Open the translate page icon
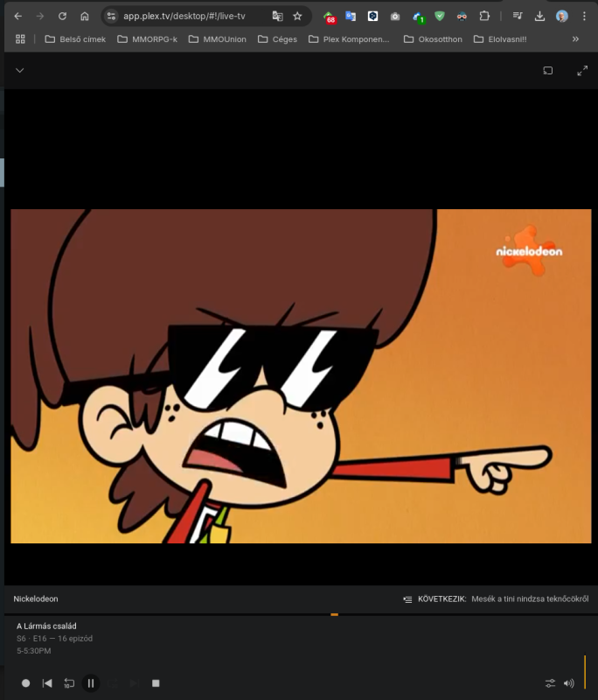Viewport: 598px width, 700px height. pyautogui.click(x=277, y=16)
